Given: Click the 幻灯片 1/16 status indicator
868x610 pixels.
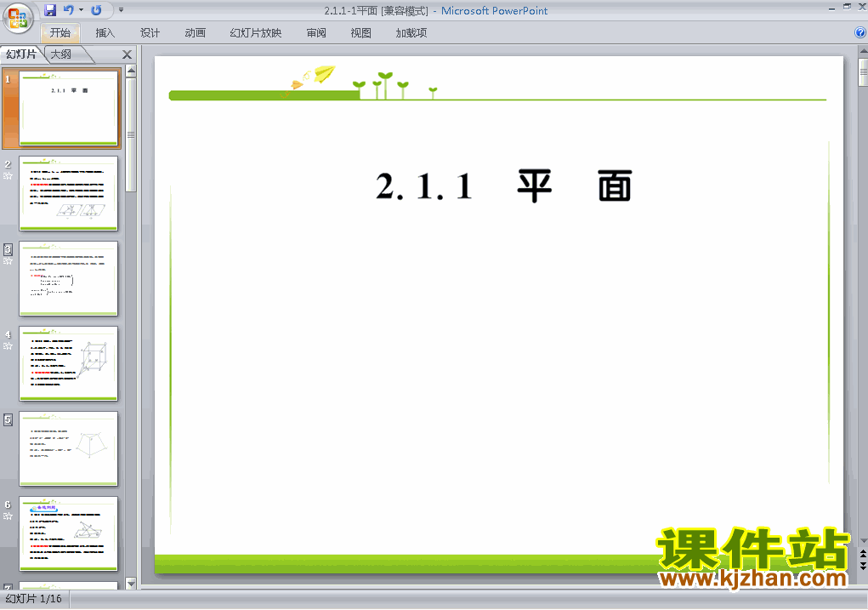Looking at the screenshot, I should click(x=34, y=599).
